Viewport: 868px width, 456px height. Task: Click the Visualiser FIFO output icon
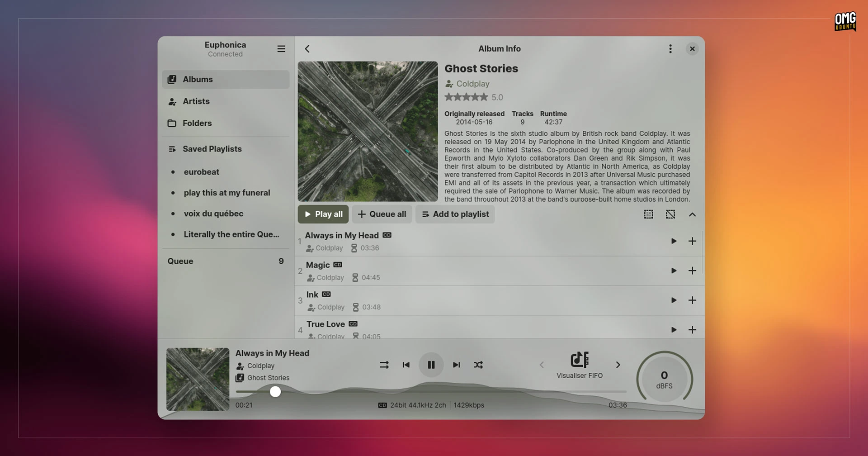click(x=580, y=360)
